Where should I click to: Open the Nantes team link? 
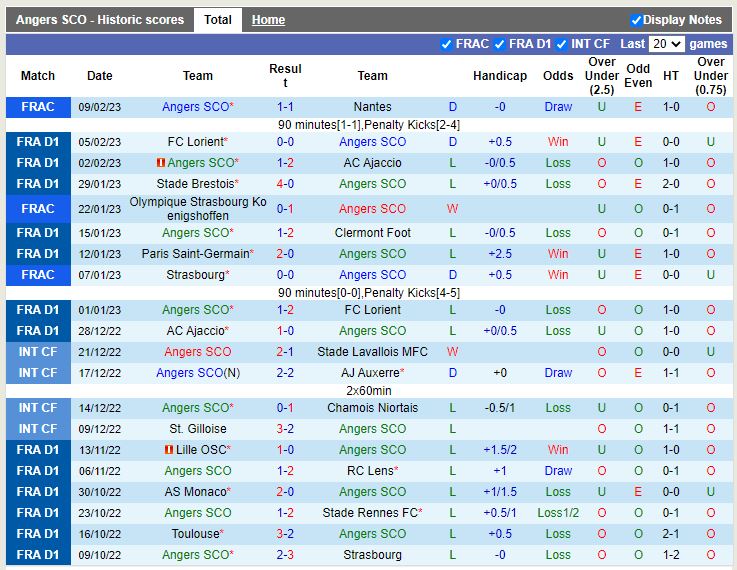(x=372, y=107)
